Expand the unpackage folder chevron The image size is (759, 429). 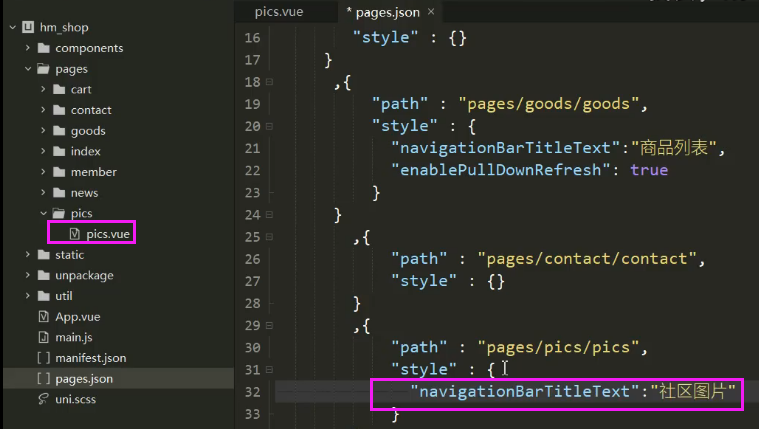click(x=28, y=275)
